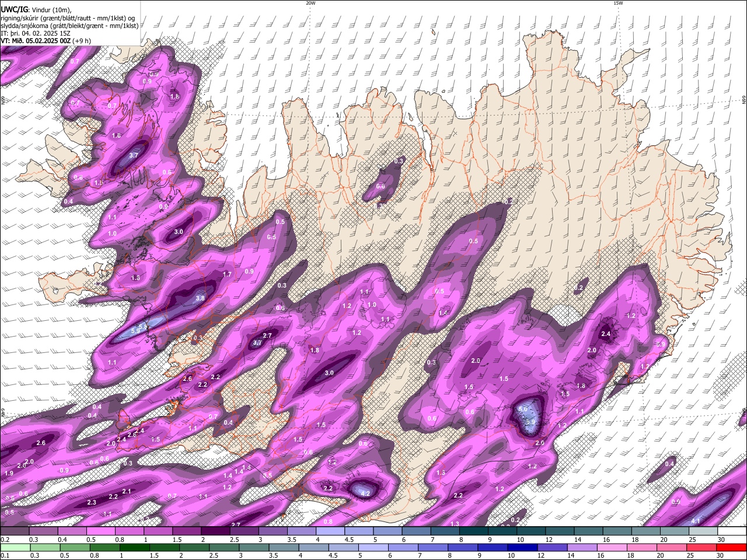Click the 2.3 precipitation value on the map
Viewport: 747px width, 560px height.
[92, 502]
